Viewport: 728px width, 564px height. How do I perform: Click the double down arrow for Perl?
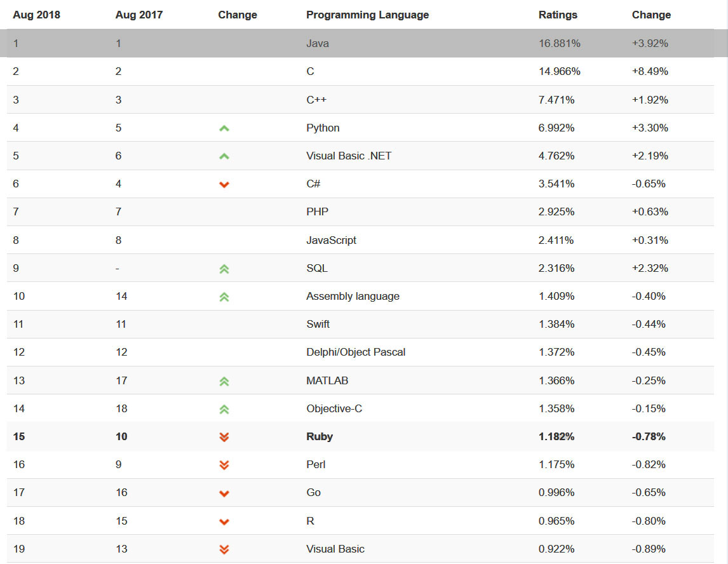[224, 465]
